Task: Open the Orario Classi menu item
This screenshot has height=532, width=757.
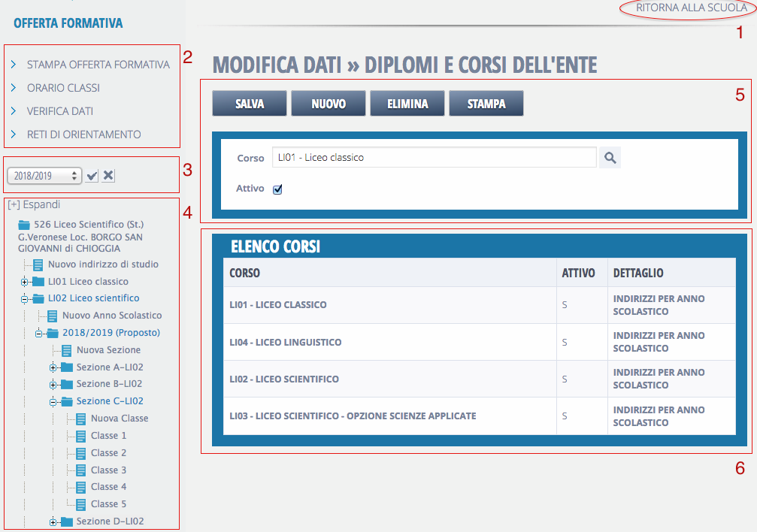Action: coord(63,88)
